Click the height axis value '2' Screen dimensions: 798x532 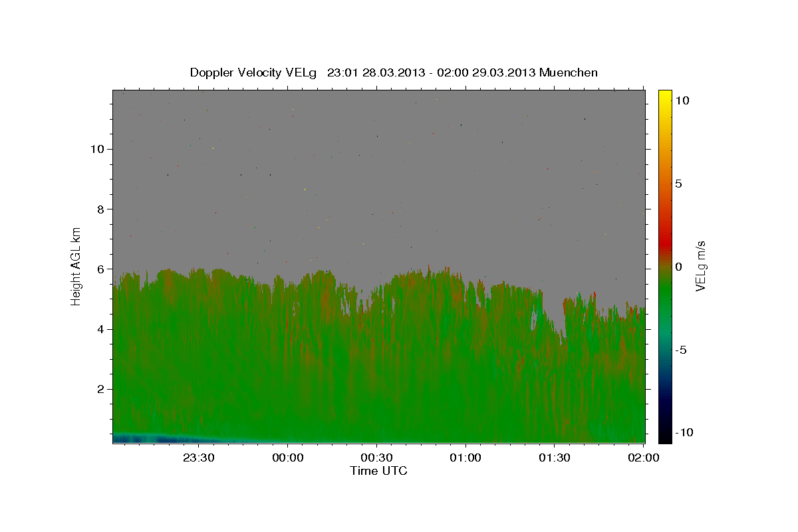[100, 389]
